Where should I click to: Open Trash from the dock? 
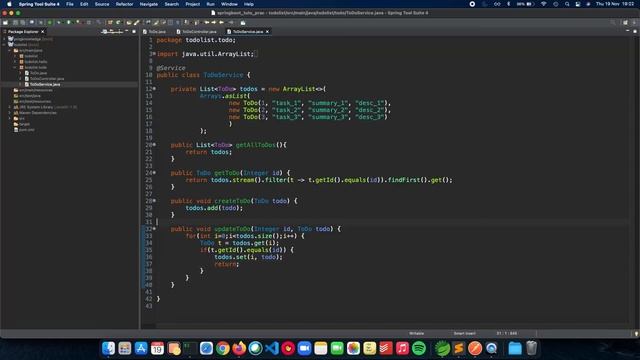coord(531,348)
